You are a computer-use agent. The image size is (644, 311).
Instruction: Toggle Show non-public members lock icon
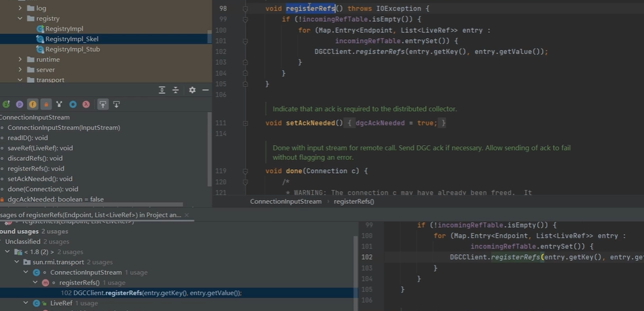coord(46,105)
